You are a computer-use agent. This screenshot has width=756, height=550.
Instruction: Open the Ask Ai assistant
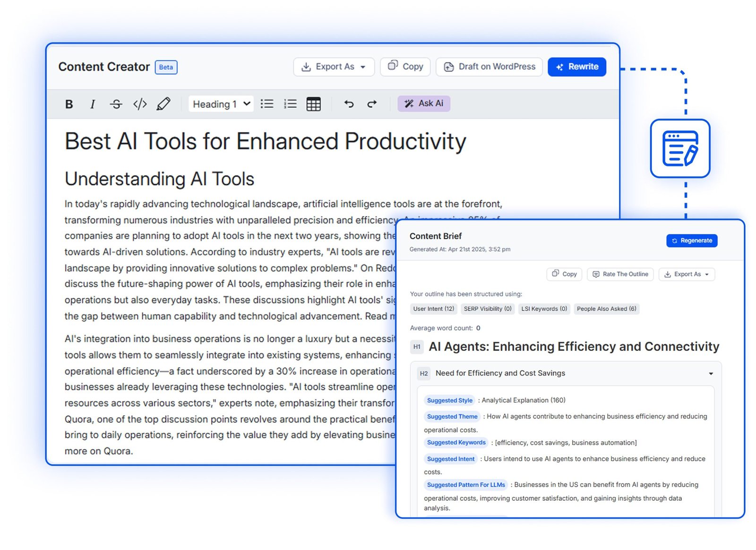(423, 103)
